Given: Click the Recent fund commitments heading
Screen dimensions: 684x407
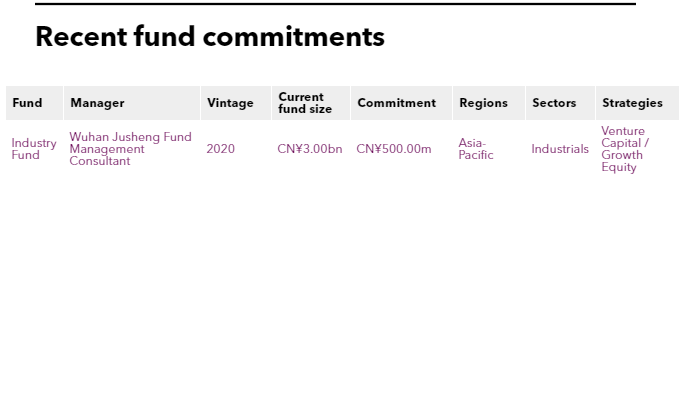Looking at the screenshot, I should point(210,36).
